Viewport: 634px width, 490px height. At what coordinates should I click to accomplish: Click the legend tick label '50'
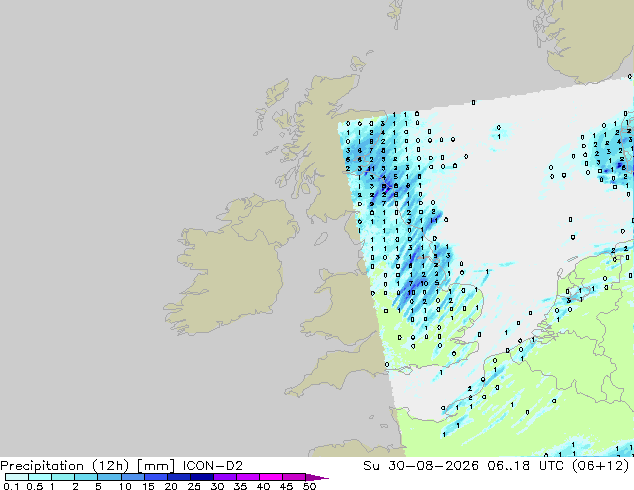(x=309, y=486)
